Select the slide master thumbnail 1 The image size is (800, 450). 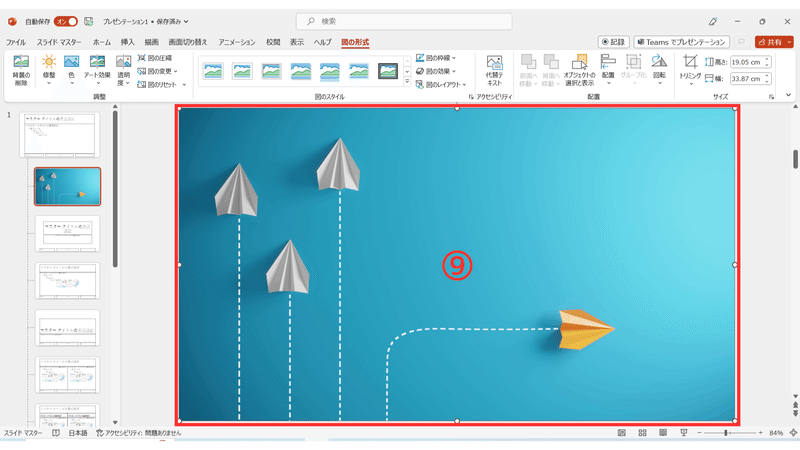pos(60,135)
